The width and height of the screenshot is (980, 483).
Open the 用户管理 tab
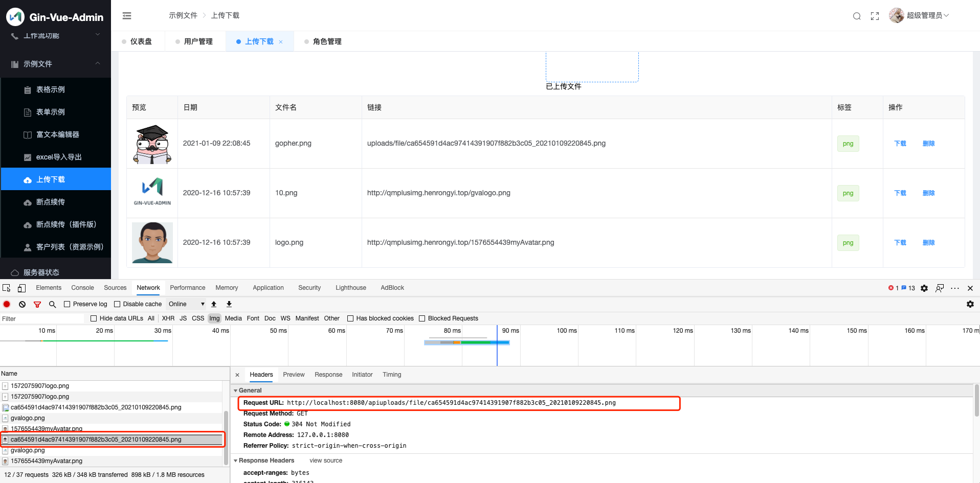[x=198, y=41]
